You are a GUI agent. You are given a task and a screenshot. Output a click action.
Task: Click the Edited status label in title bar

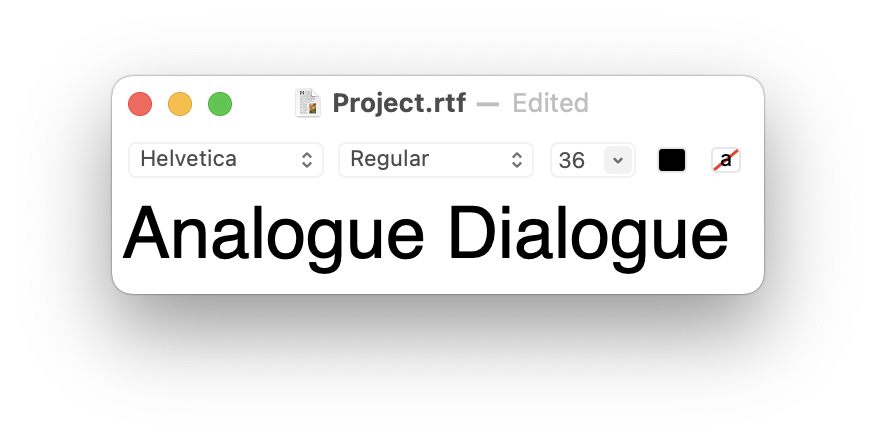(550, 103)
